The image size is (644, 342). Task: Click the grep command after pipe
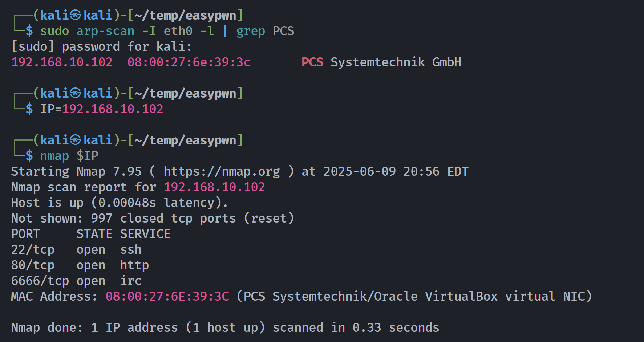click(251, 31)
